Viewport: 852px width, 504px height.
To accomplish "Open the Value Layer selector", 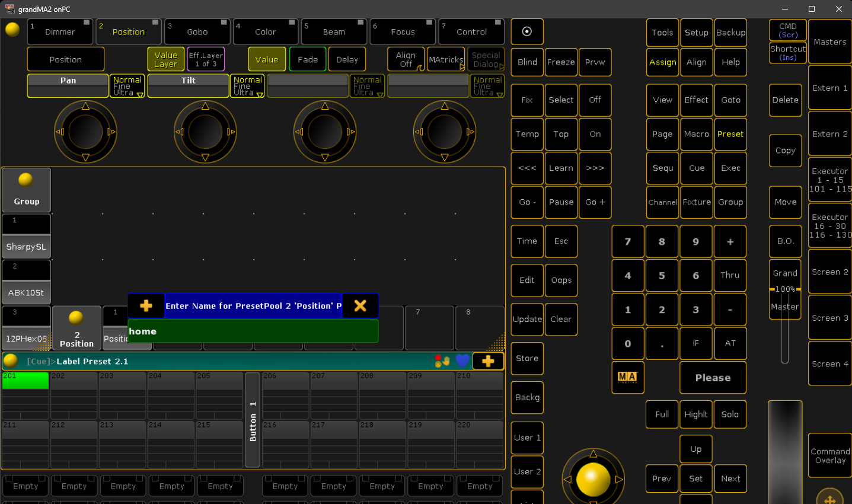I will [x=166, y=59].
